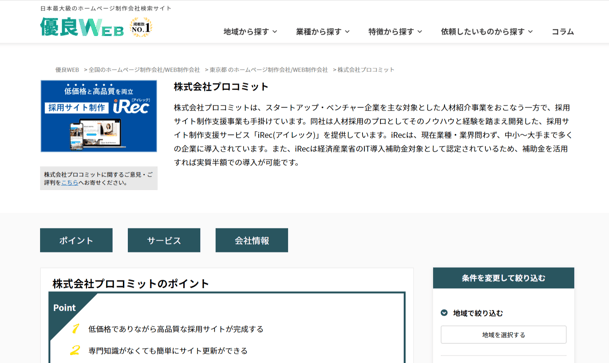Open the 業種から探す dropdown menu

[322, 32]
